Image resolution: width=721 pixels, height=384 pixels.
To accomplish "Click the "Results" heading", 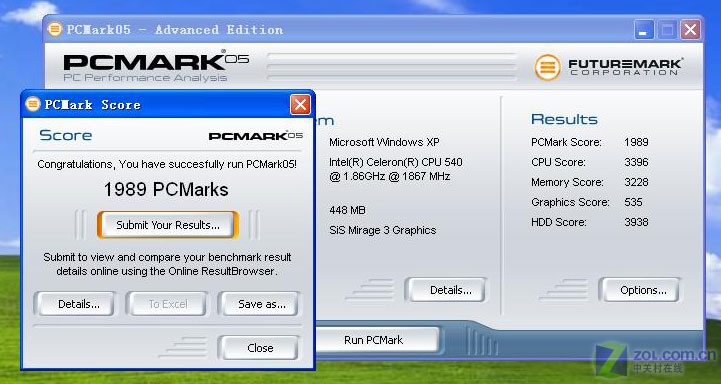I will point(564,120).
